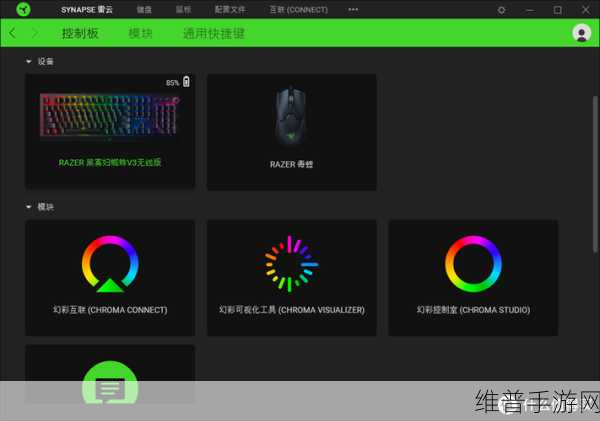Open the 通用快捷键 sub-tab

tap(214, 33)
